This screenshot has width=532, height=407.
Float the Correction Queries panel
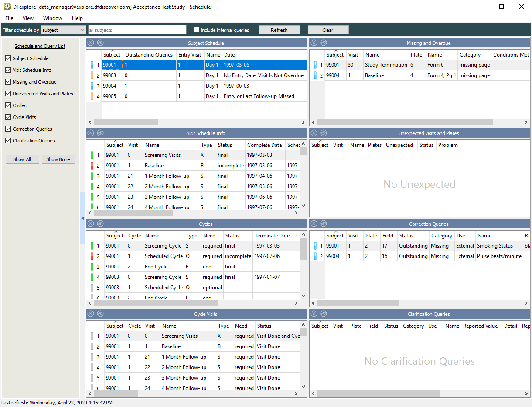(324, 224)
